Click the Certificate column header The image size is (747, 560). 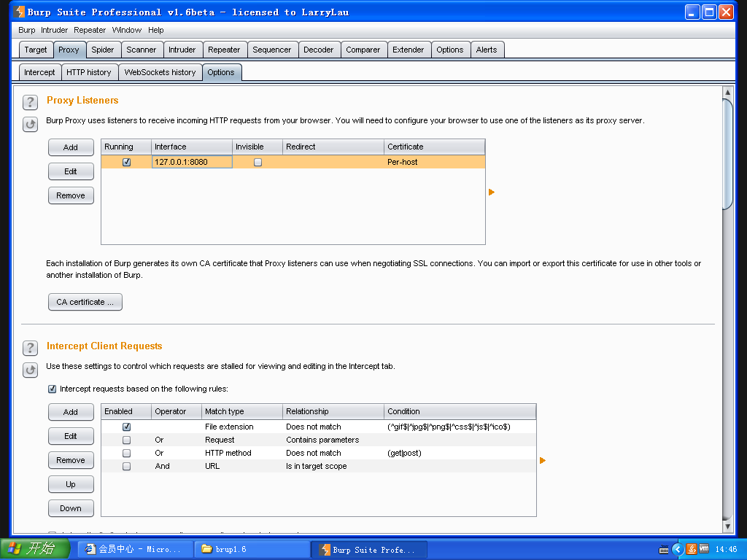(435, 147)
